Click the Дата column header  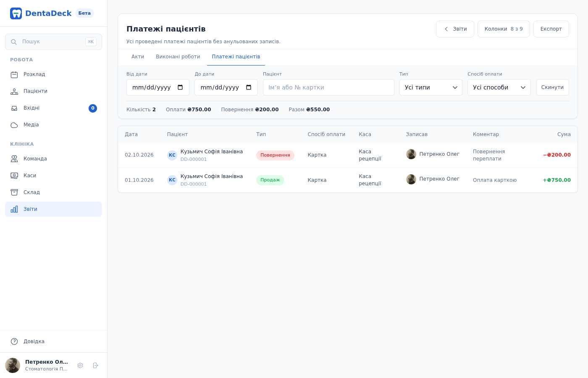[x=131, y=134]
